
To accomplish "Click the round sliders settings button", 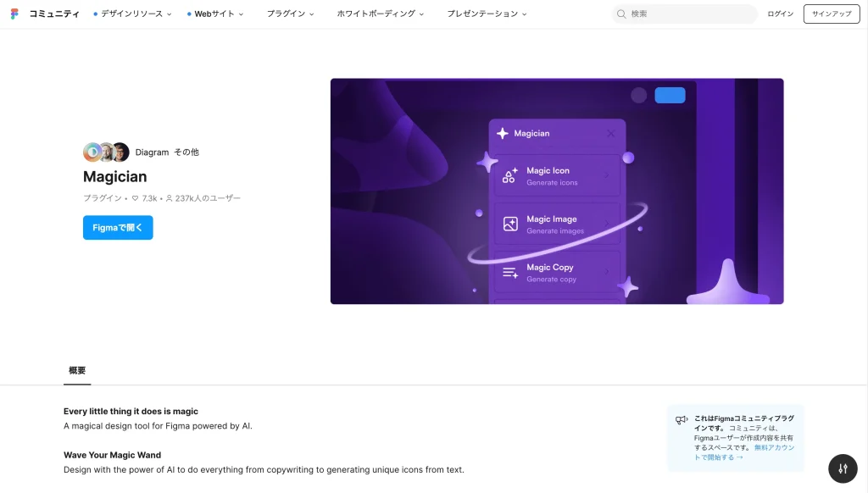I will (843, 468).
